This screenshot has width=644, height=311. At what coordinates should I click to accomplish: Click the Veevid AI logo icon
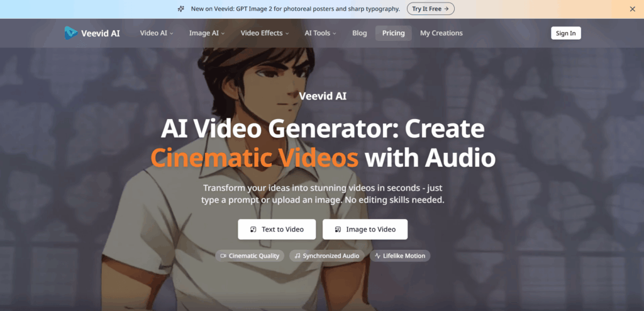(x=70, y=33)
